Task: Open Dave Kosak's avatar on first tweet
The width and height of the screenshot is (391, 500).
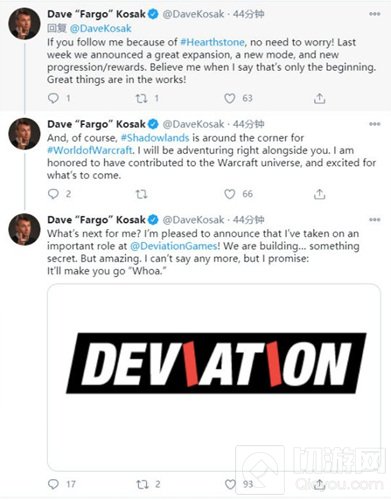Action: [24, 24]
